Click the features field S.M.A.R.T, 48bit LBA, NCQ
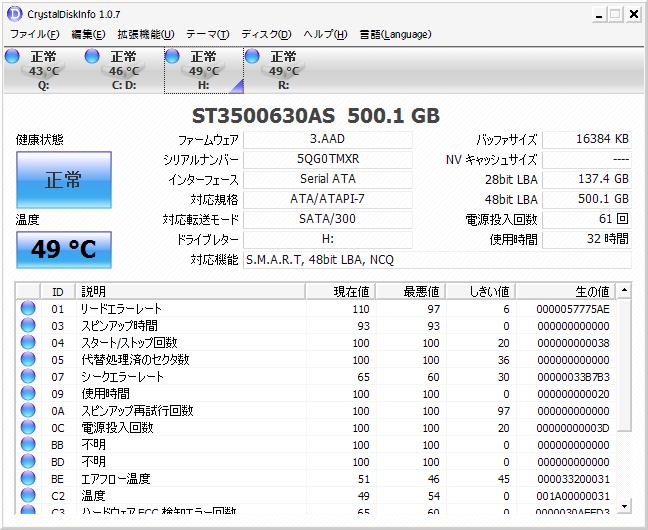648x530 pixels. pyautogui.click(x=437, y=260)
